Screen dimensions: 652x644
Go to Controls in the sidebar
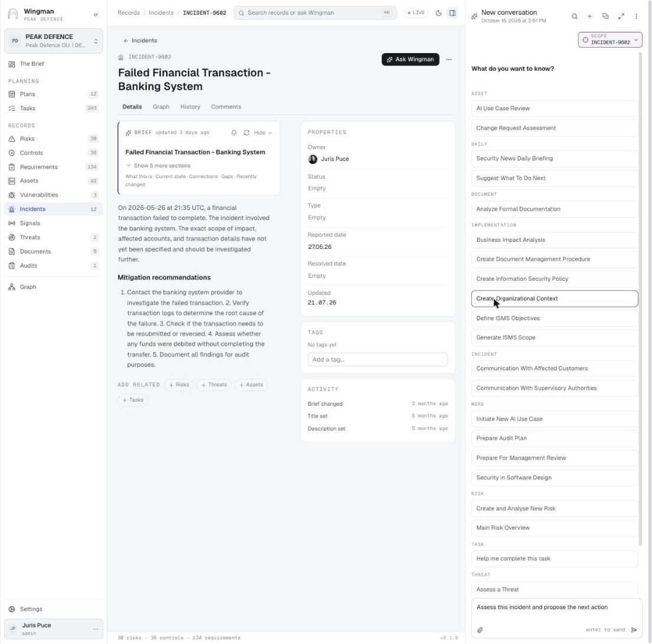click(x=53, y=153)
